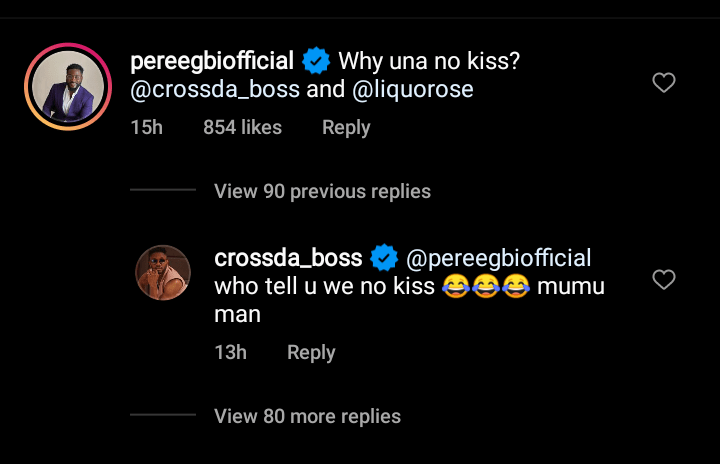Click the 13h timestamp
This screenshot has width=720, height=464.
click(230, 353)
